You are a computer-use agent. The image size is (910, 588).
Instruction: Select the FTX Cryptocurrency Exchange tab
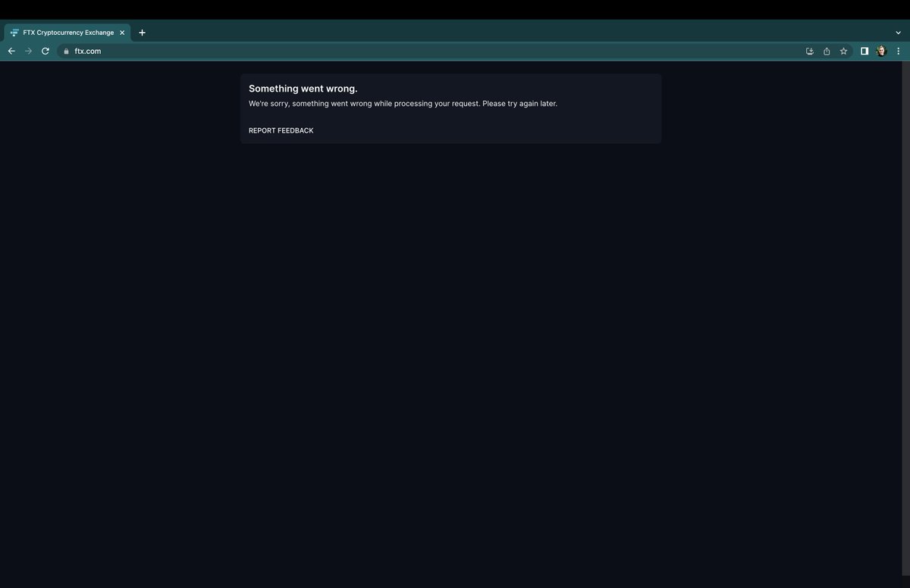pos(67,33)
